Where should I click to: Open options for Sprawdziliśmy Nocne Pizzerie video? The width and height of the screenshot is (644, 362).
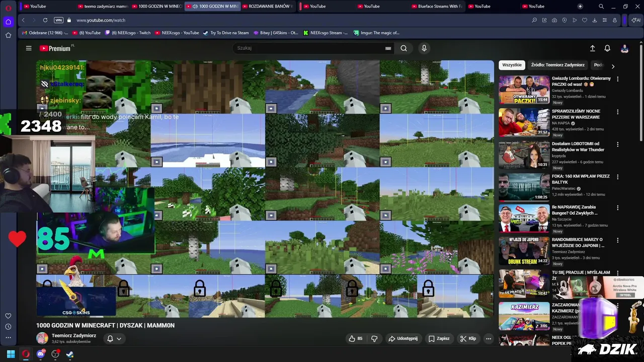coord(617,112)
